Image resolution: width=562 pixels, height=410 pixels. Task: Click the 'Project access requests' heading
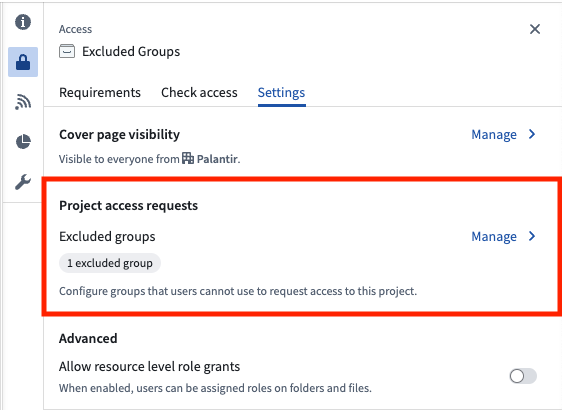(x=128, y=206)
